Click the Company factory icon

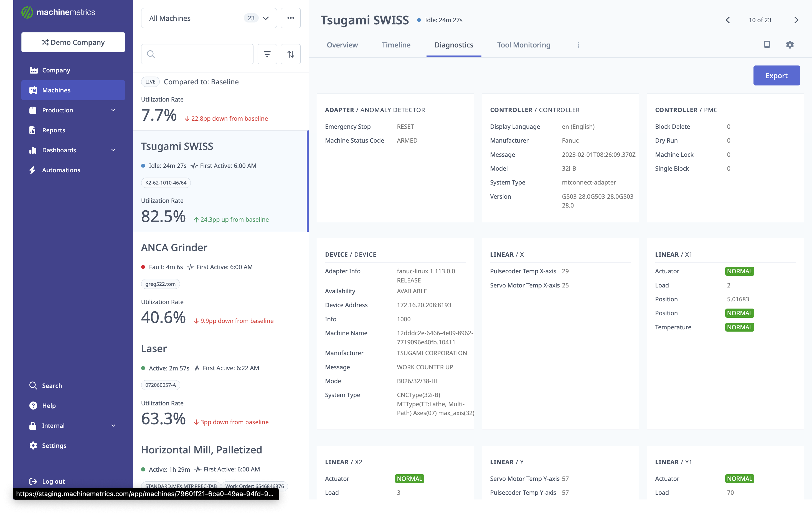33,70
